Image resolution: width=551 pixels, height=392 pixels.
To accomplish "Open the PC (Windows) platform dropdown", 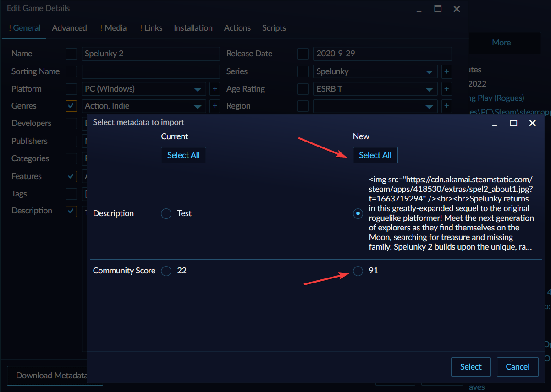I will click(198, 89).
